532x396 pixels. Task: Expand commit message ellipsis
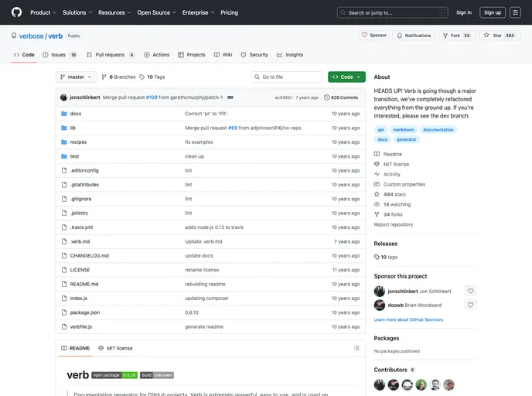tap(230, 97)
